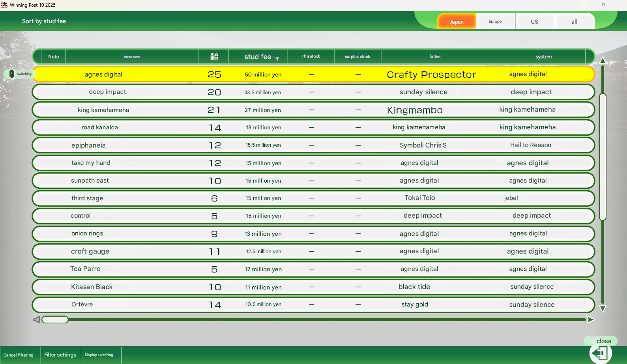The image size is (627, 364).
Task: Click the vertical scrollbar down arrow
Action: [x=603, y=308]
